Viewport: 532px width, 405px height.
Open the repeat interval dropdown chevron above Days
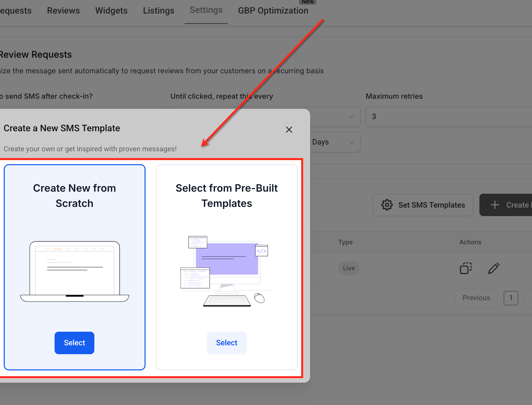click(352, 117)
